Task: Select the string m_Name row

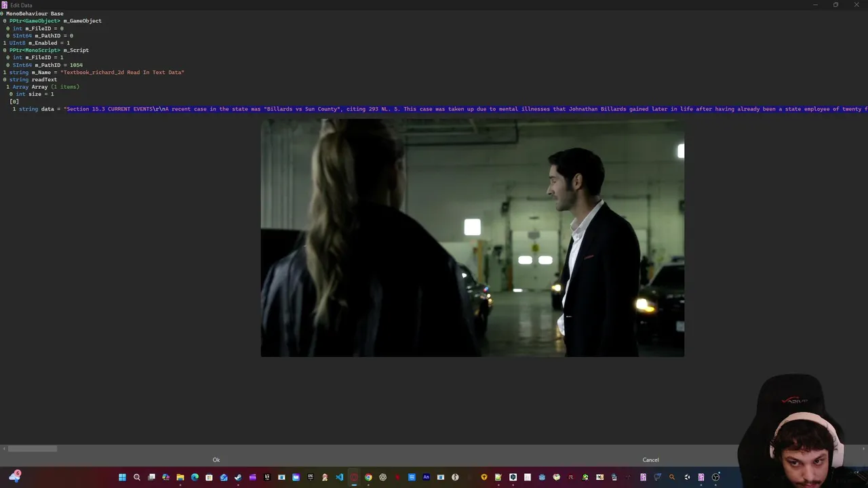Action: (94, 73)
